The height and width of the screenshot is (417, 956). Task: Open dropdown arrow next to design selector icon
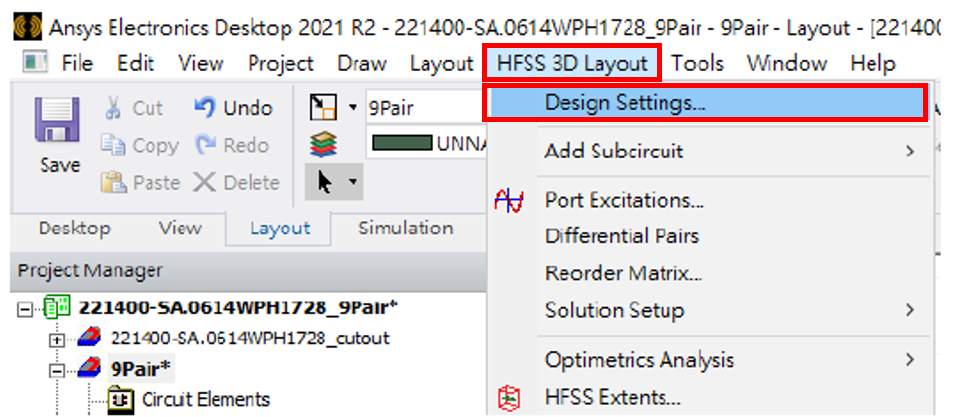click(352, 109)
